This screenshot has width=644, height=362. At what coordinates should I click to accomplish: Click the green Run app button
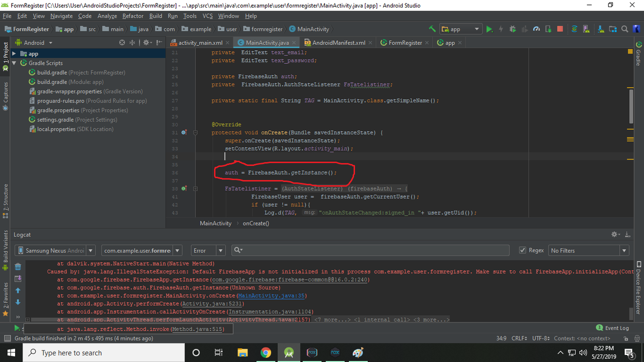(489, 29)
